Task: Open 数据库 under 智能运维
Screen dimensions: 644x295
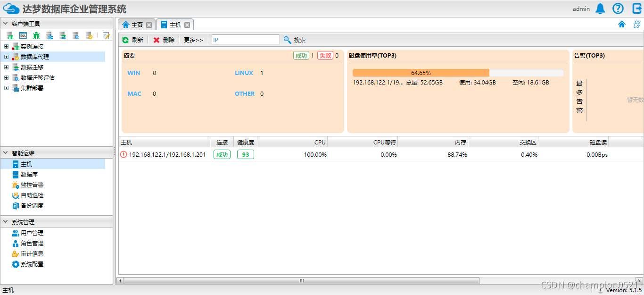Action: coord(29,174)
